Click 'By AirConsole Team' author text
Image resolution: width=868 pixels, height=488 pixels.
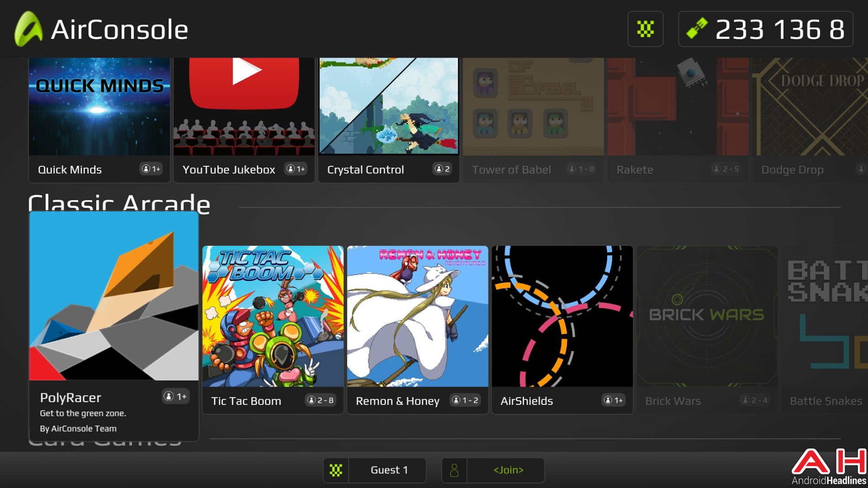(78, 429)
